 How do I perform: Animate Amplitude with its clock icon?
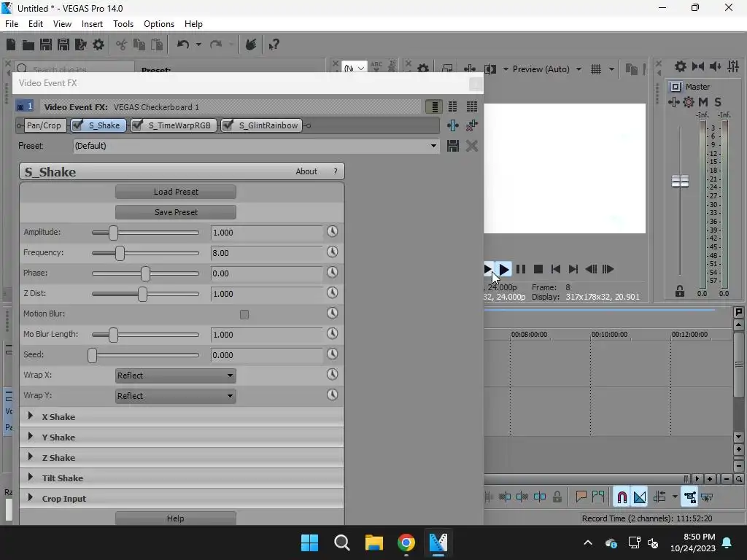(332, 231)
